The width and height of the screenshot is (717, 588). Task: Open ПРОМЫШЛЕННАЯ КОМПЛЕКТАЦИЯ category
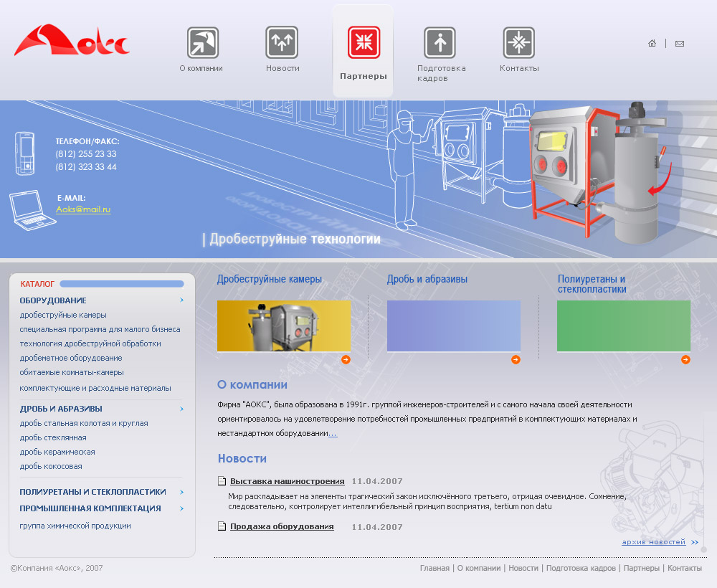pos(90,508)
